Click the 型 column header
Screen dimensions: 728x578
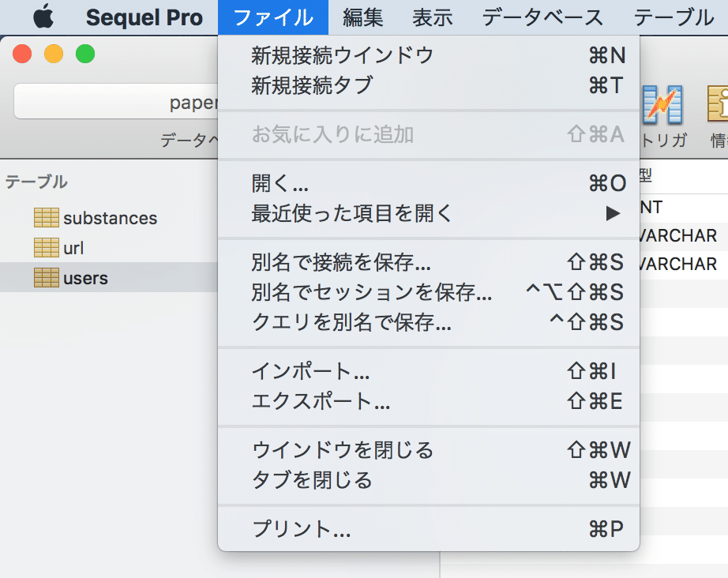[x=646, y=176]
